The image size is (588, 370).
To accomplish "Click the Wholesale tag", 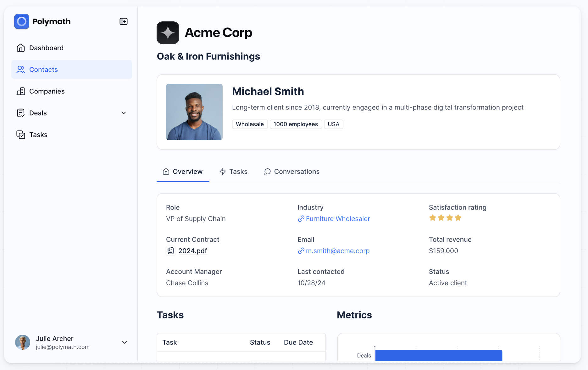I will click(250, 124).
